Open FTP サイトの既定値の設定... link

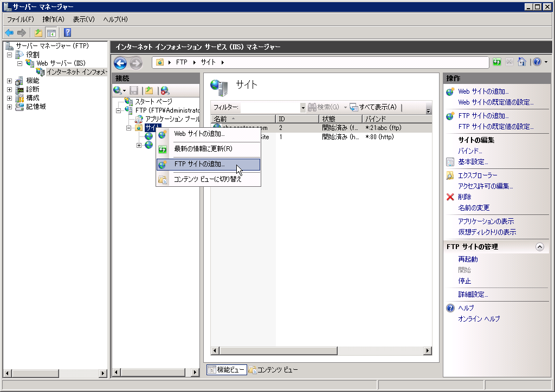pyautogui.click(x=495, y=127)
